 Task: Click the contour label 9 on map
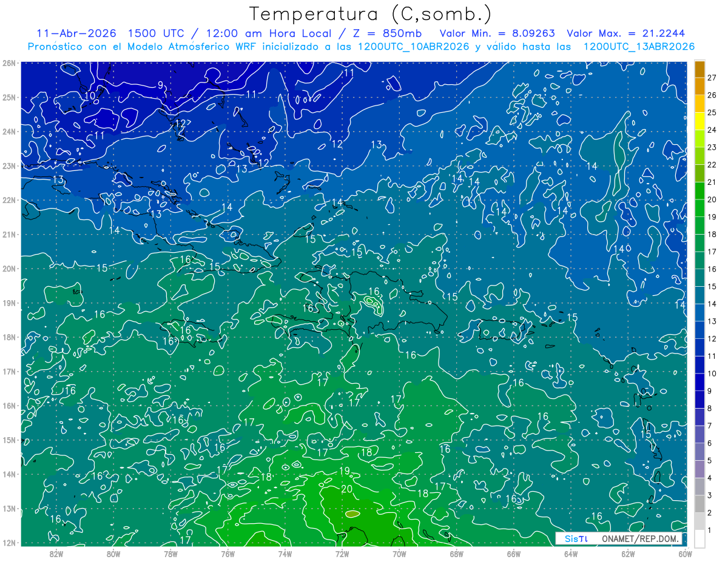[160, 85]
